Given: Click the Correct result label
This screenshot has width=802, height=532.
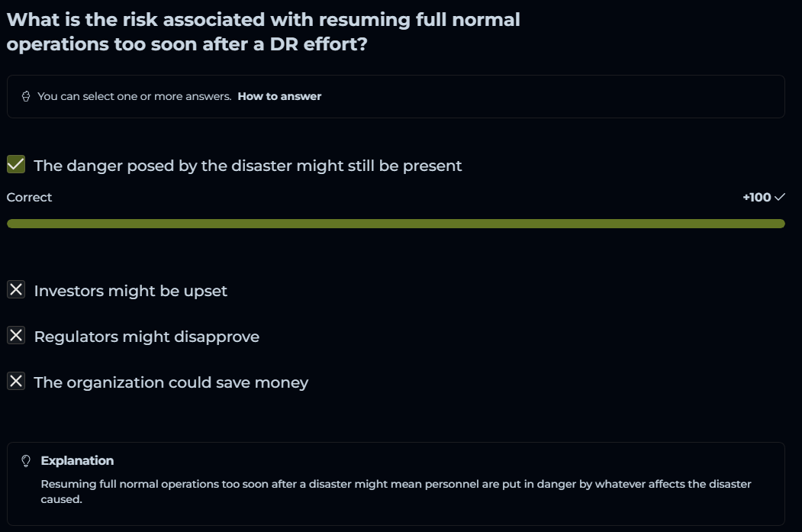Looking at the screenshot, I should point(30,197).
